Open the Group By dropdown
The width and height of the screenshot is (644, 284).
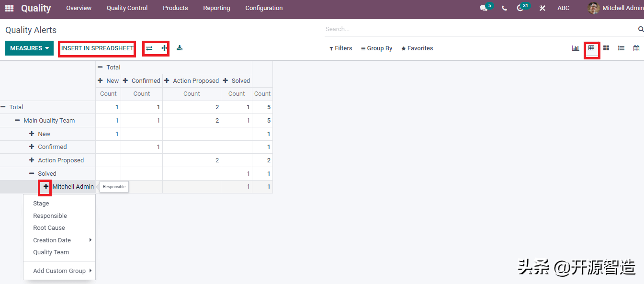(376, 48)
